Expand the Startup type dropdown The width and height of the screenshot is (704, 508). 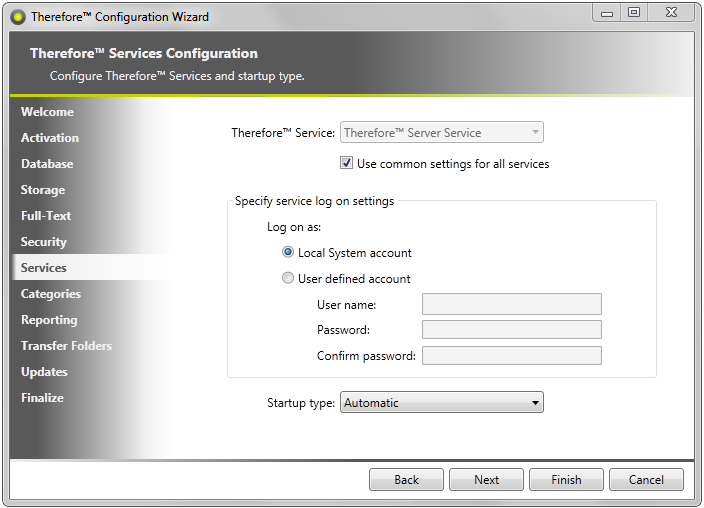(442, 402)
